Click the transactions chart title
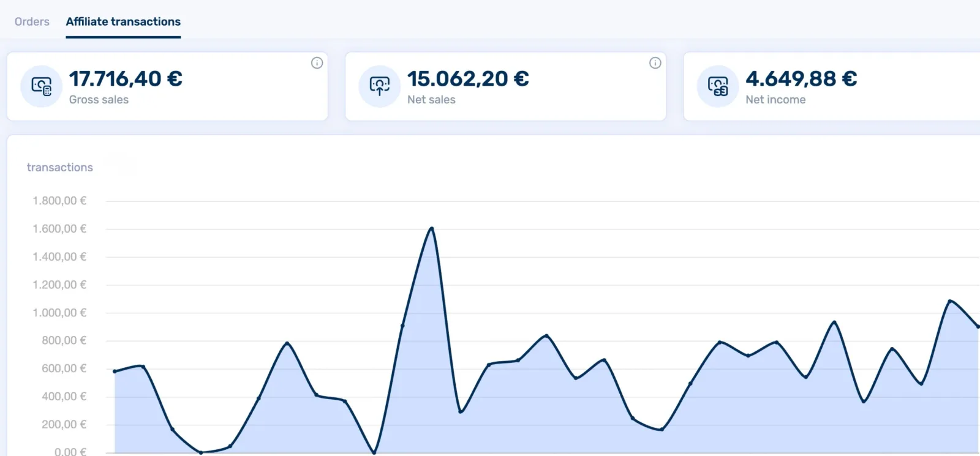 60,167
